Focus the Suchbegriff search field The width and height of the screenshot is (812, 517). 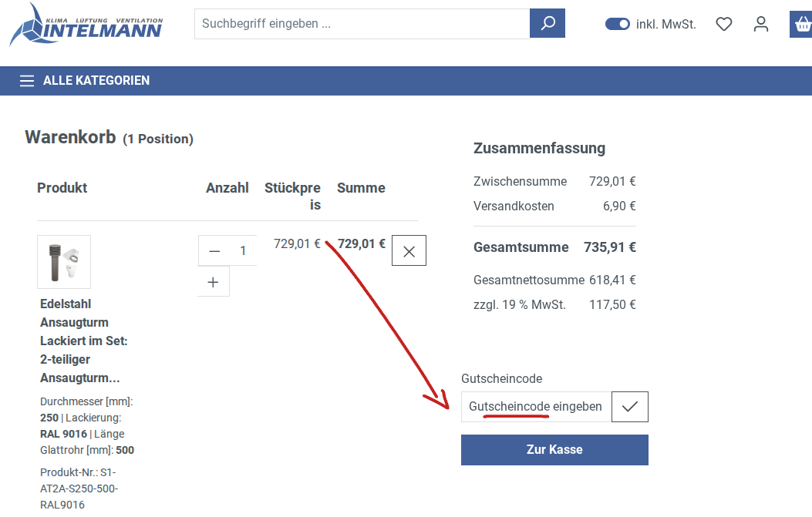[362, 24]
